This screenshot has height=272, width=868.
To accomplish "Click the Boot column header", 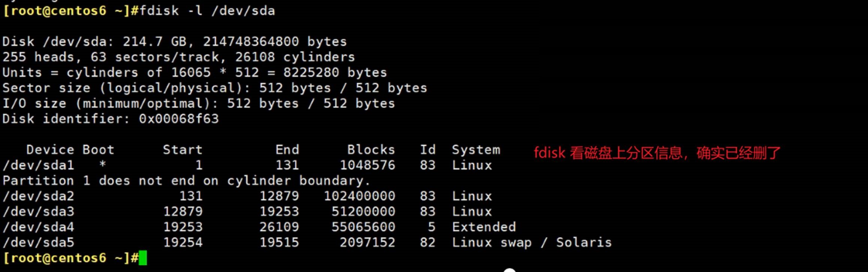I will (98, 150).
